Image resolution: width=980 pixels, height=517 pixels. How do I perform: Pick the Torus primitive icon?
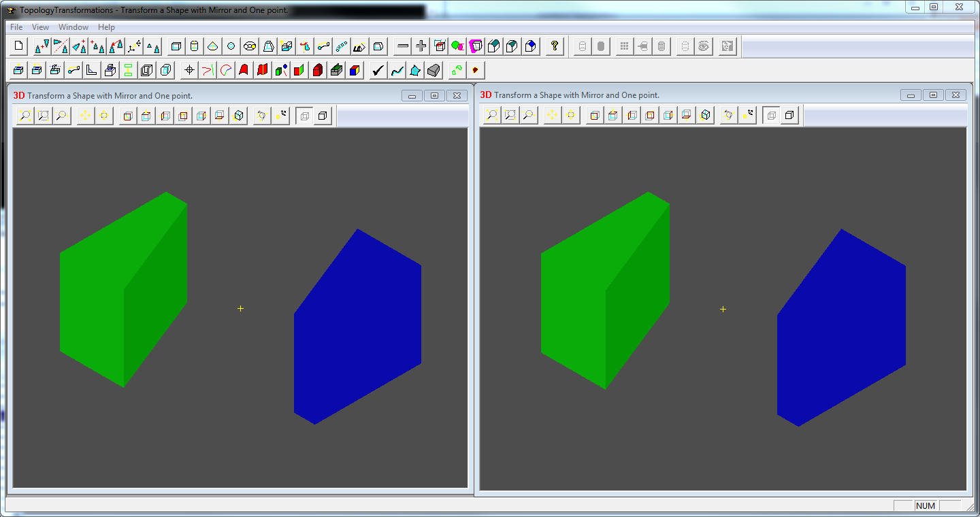pyautogui.click(x=250, y=46)
